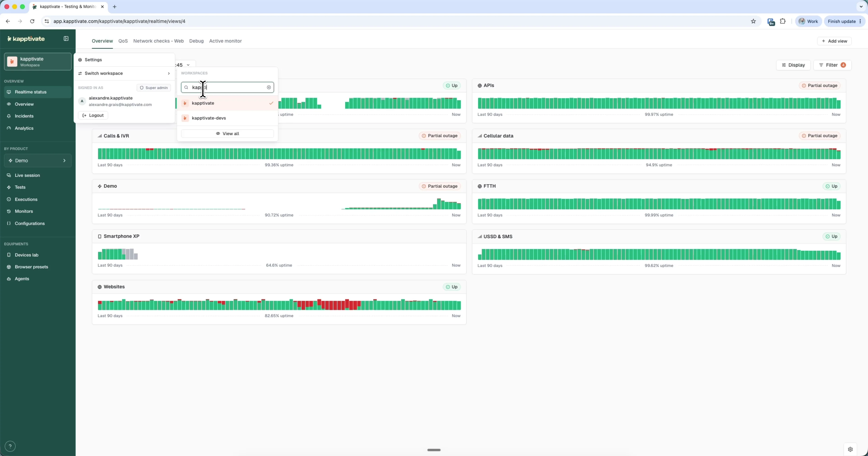
Task: Open the Filter menu
Action: (832, 65)
